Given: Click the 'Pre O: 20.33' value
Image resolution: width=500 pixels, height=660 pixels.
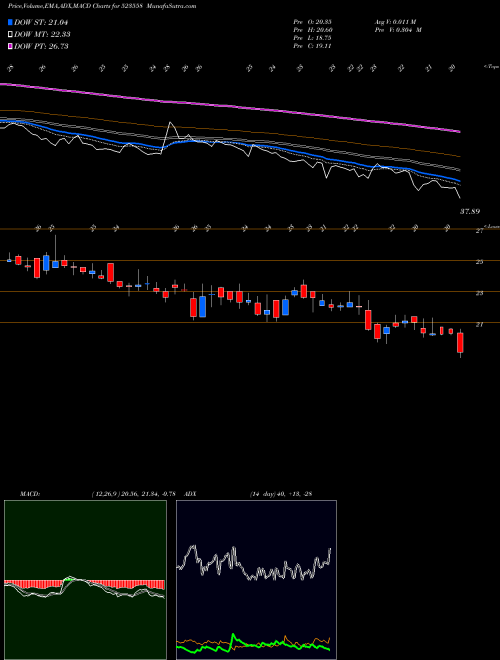Looking at the screenshot, I should pyautogui.click(x=313, y=22).
